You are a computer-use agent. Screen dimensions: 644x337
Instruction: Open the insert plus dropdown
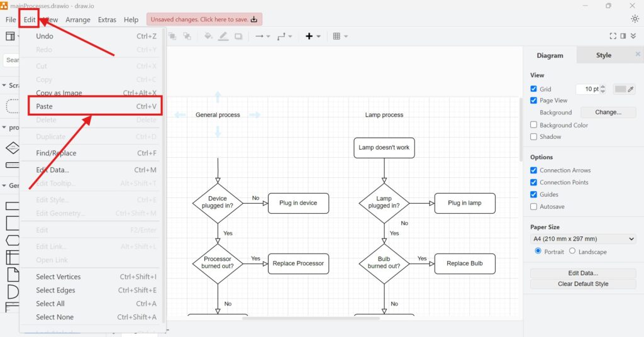(313, 36)
